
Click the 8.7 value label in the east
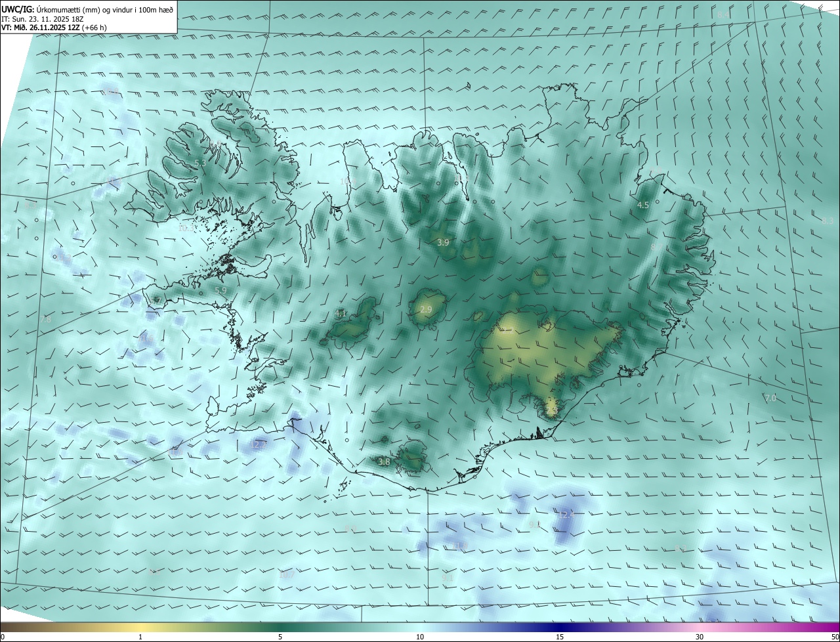pos(657,247)
